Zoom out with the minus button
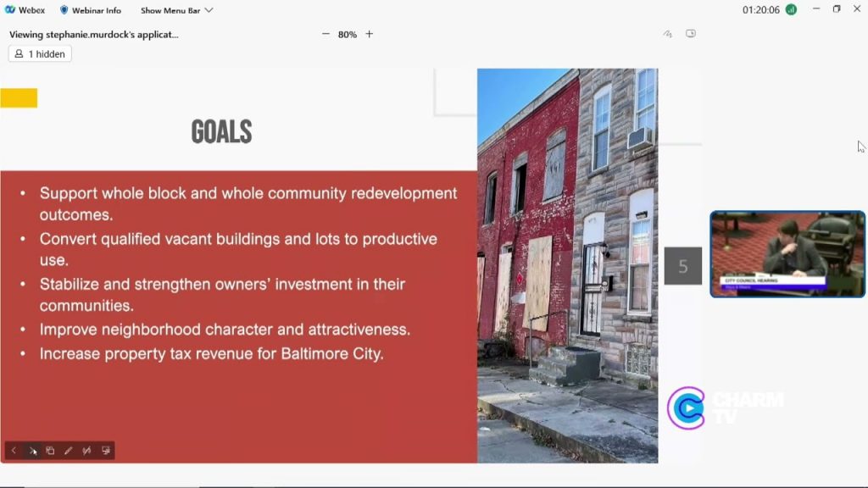868x488 pixels. point(325,34)
